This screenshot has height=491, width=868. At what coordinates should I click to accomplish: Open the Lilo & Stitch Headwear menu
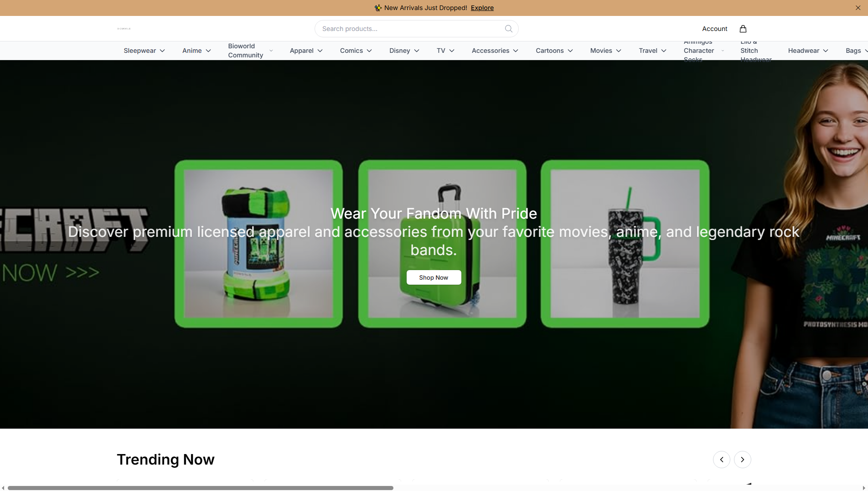coord(756,51)
